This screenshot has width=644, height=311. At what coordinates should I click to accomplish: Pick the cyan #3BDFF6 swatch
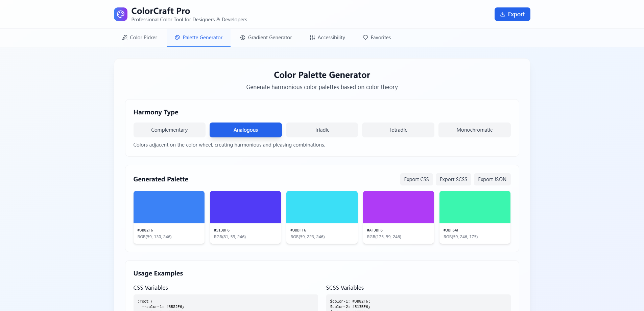point(322,207)
